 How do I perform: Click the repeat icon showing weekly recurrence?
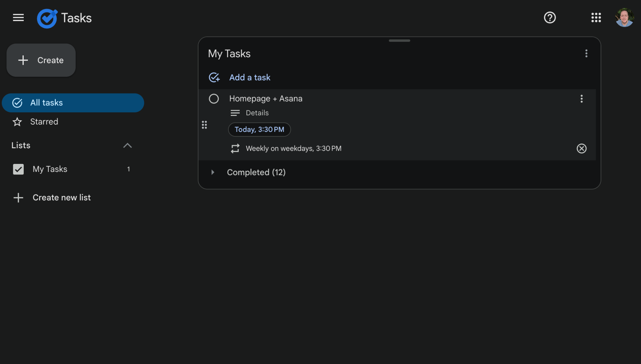click(235, 148)
